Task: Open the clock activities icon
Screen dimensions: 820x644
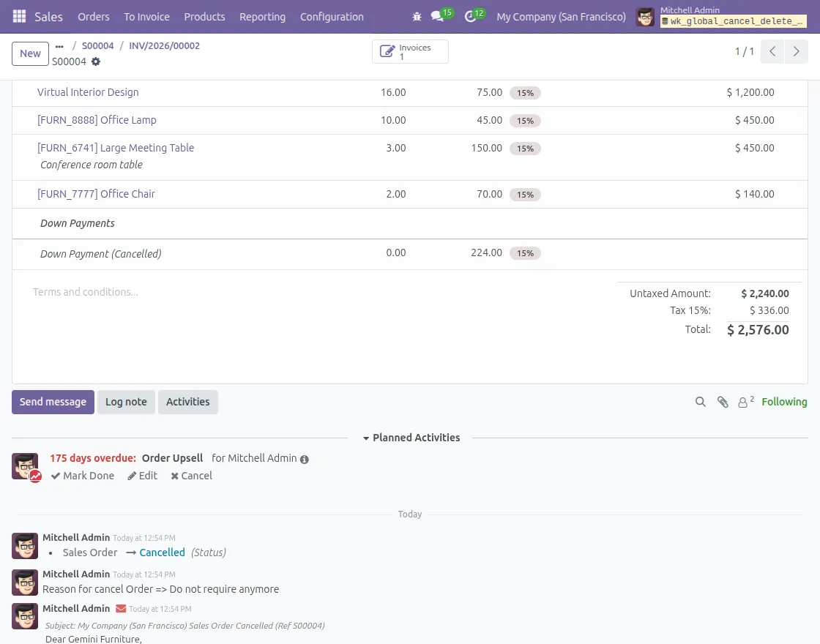Action: (471, 16)
